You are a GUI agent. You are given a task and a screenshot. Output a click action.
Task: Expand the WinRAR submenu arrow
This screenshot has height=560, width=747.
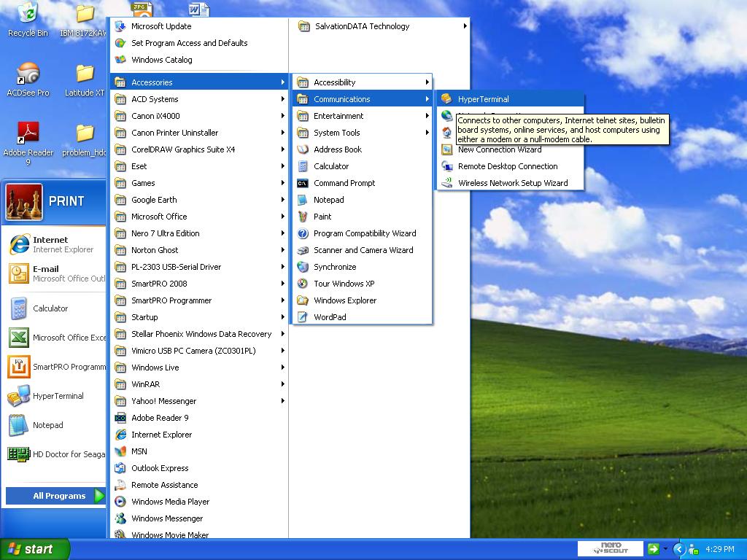pos(282,384)
